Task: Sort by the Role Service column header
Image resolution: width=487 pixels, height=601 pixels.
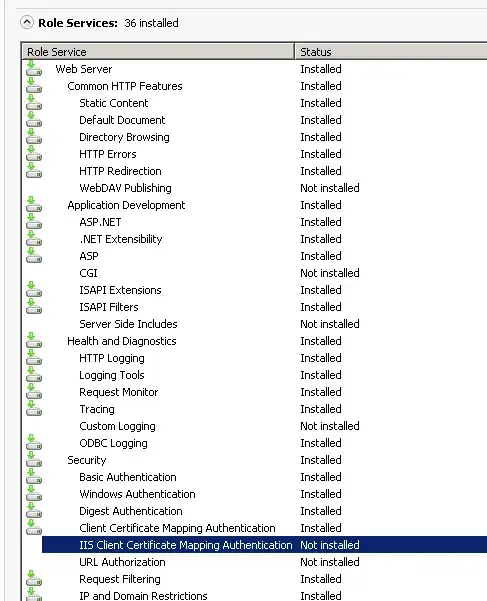Action: (158, 52)
